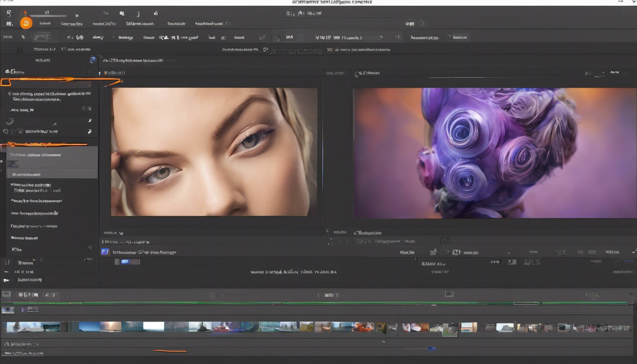Click the gray box button beside pencil icon
The width and height of the screenshot is (637, 364).
[42, 37]
